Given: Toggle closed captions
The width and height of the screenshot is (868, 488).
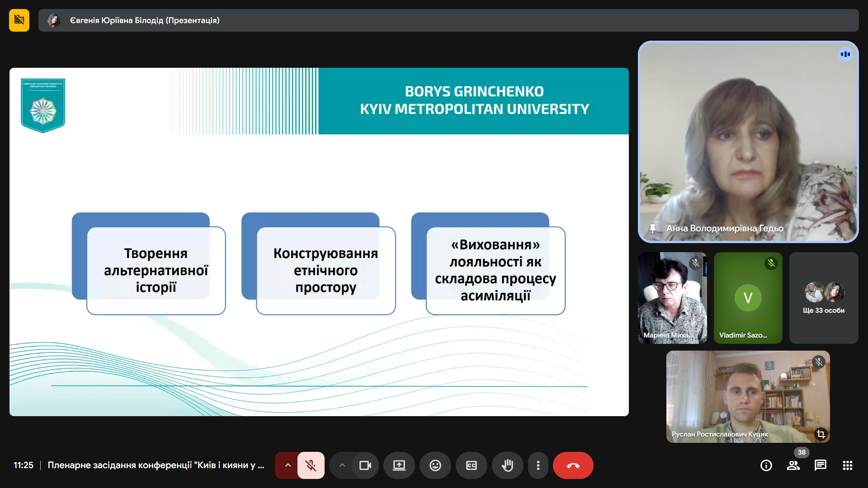Looking at the screenshot, I should 471,465.
